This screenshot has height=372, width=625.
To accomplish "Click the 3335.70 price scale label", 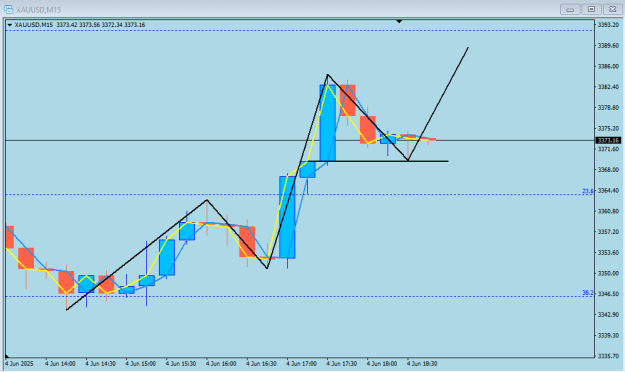I will [608, 356].
